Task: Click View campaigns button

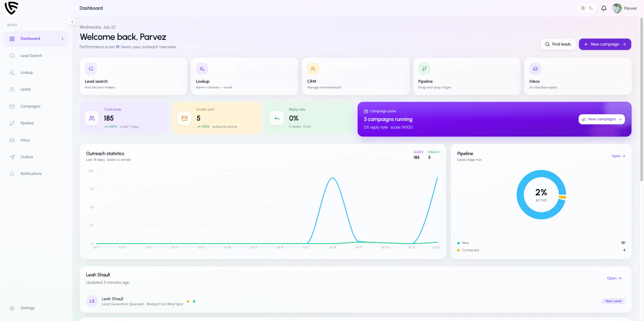Action: tap(601, 119)
